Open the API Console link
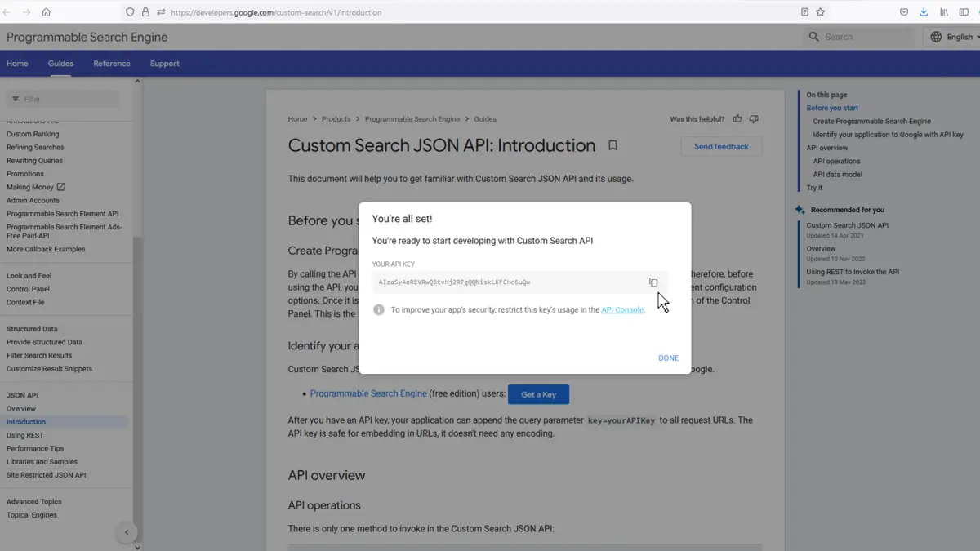The image size is (980, 551). pyautogui.click(x=622, y=310)
